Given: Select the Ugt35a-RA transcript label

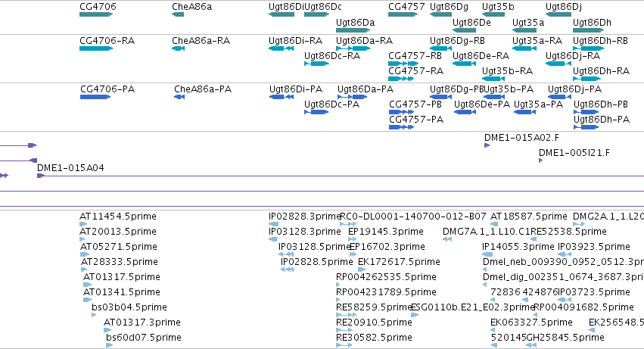Looking at the screenshot, I should coord(537,41).
